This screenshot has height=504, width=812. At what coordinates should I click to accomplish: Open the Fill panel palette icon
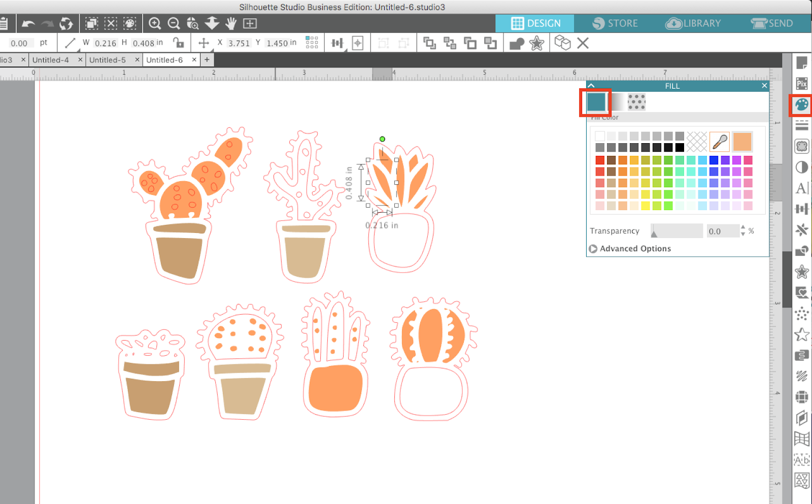point(802,105)
